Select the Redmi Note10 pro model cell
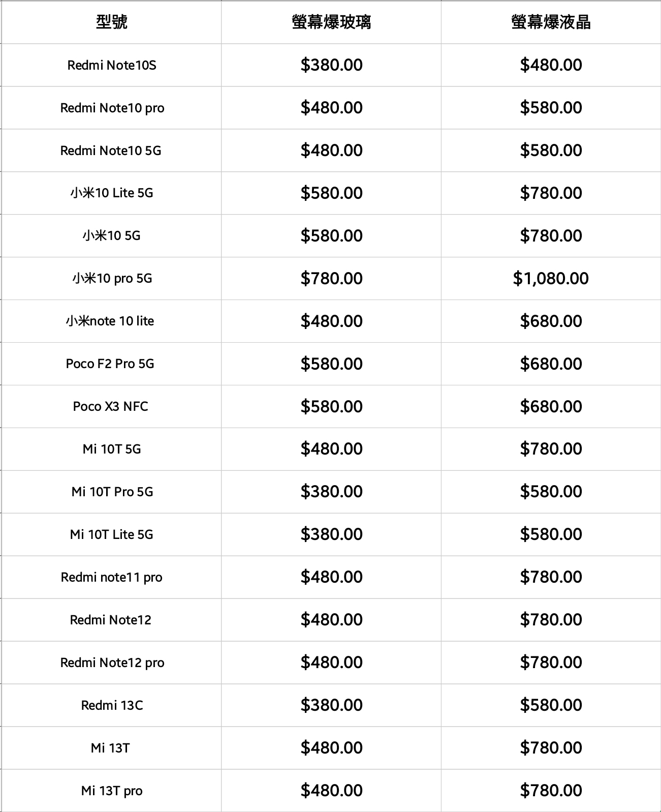The height and width of the screenshot is (812, 661). [x=112, y=108]
